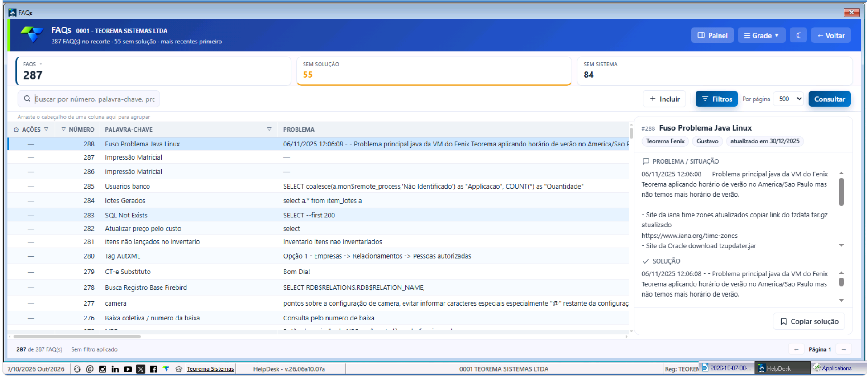The image size is (868, 377).
Task: Click the @ email icon in status bar
Action: pos(90,369)
